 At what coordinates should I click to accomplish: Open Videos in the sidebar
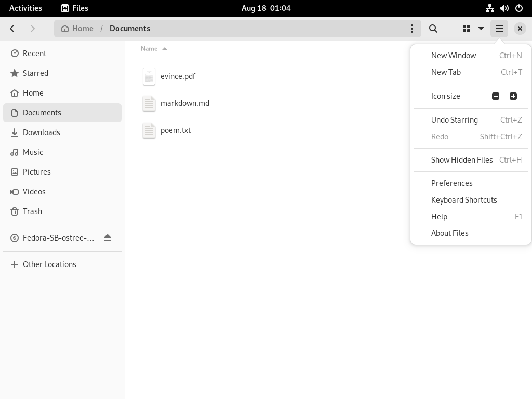(x=62, y=191)
